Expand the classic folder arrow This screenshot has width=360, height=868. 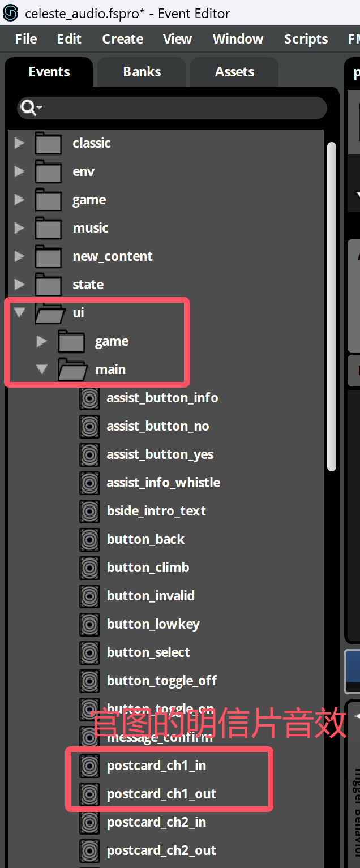[x=19, y=143]
